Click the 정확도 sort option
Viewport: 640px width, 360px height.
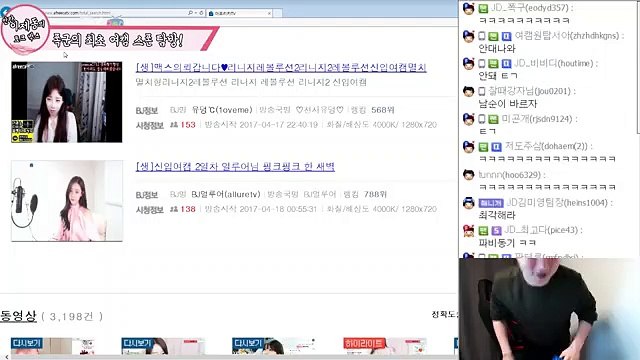click(445, 314)
